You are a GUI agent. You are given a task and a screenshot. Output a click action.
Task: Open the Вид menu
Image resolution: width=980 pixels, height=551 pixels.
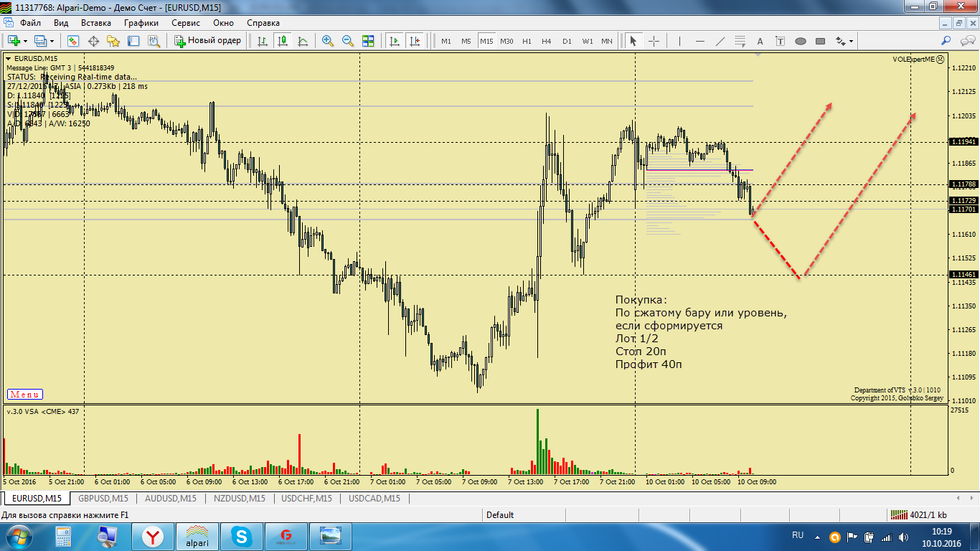[x=61, y=22]
